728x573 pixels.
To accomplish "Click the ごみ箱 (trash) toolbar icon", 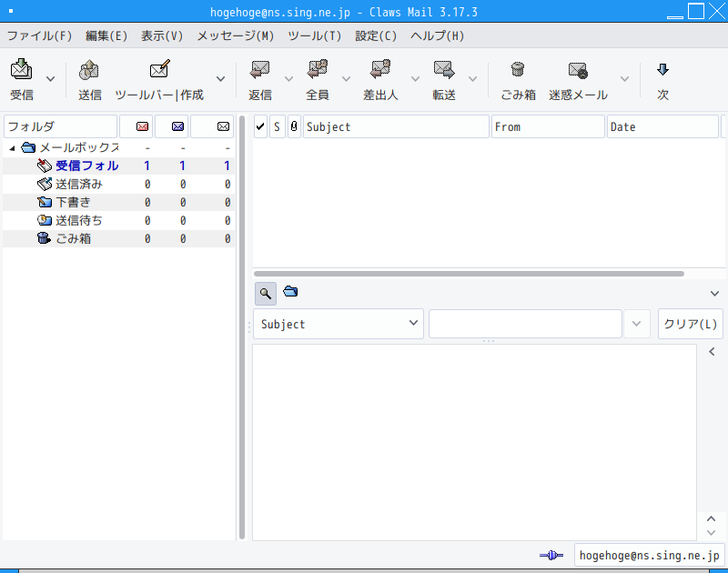I will (518, 70).
